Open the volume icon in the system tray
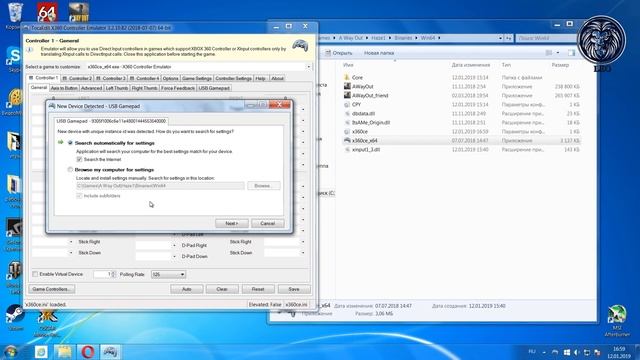Image resolution: width=640 pixels, height=360 pixels. click(577, 352)
